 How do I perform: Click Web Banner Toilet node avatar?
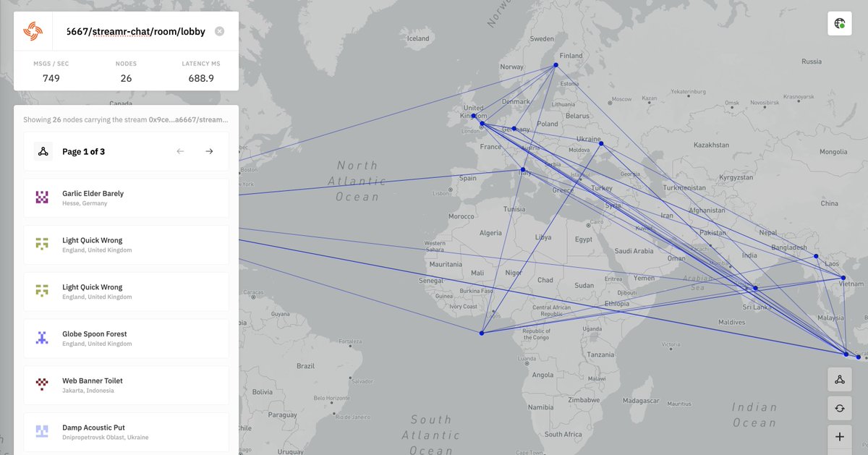[x=42, y=385]
